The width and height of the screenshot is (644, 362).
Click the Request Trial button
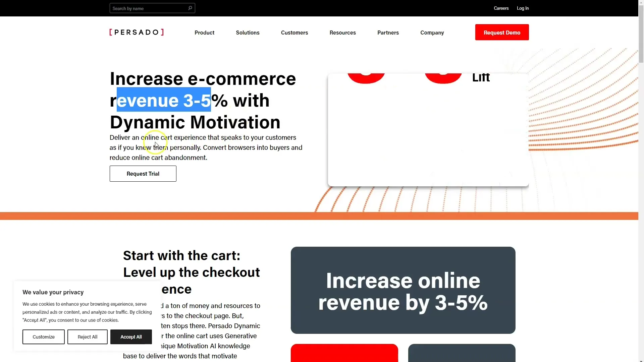[x=143, y=173]
